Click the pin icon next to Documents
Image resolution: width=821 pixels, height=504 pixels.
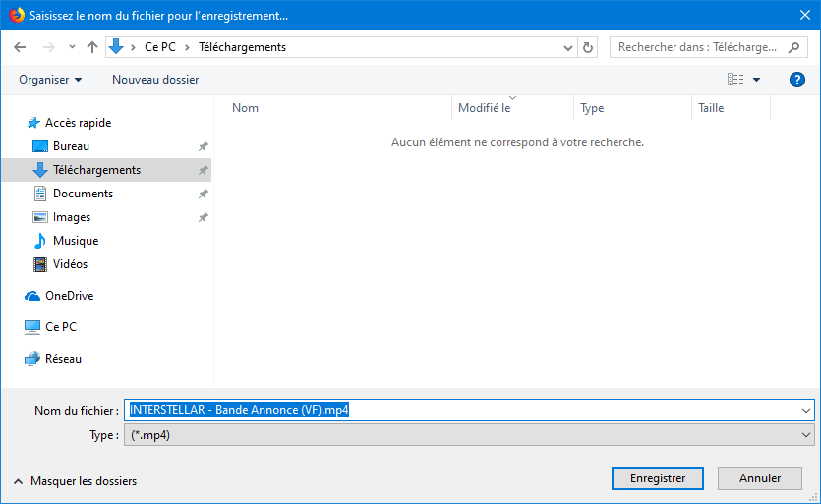(x=204, y=194)
